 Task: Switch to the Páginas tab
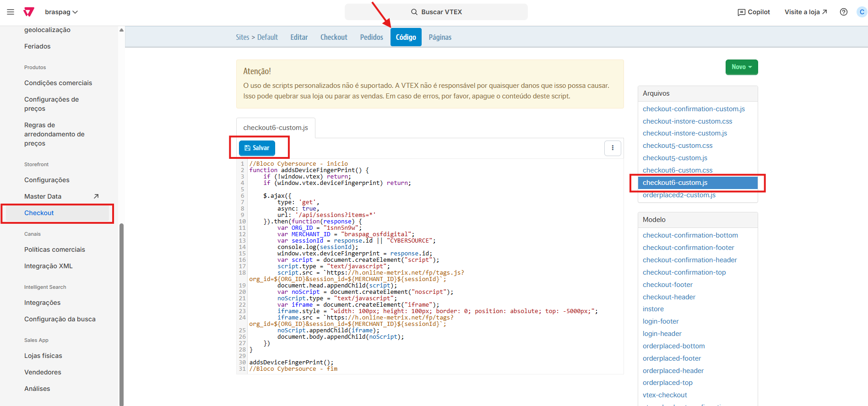point(440,37)
